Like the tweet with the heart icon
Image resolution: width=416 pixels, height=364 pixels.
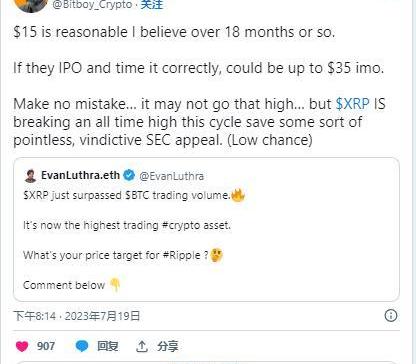coord(22,346)
